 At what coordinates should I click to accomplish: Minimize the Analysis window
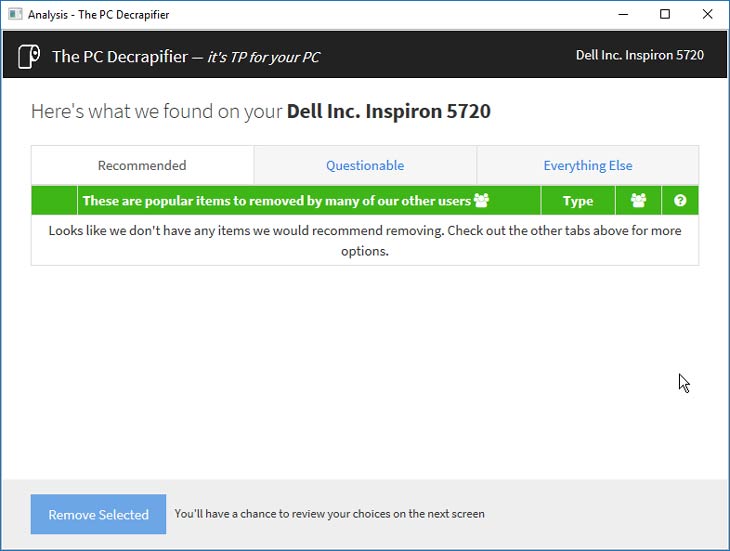pyautogui.click(x=623, y=14)
